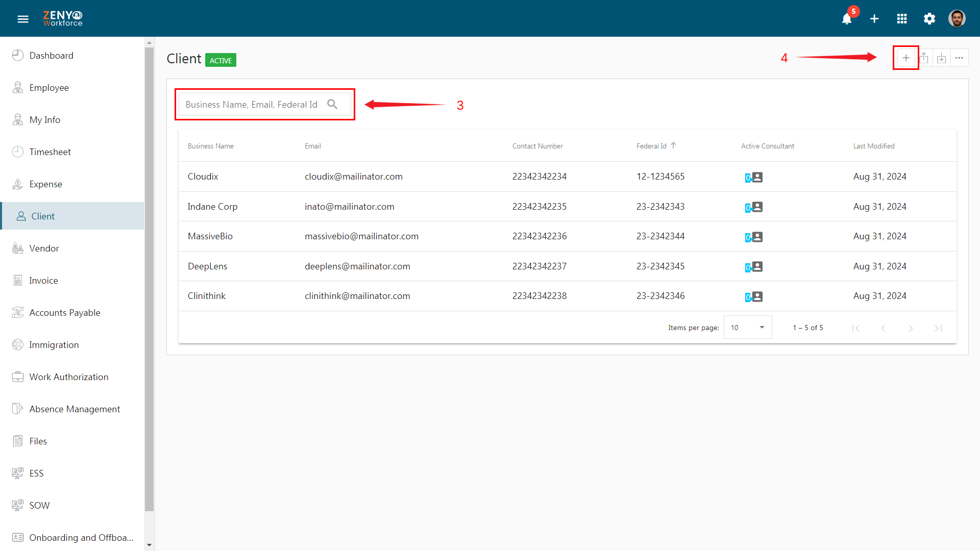Sort by Contact Number column header

pos(537,146)
